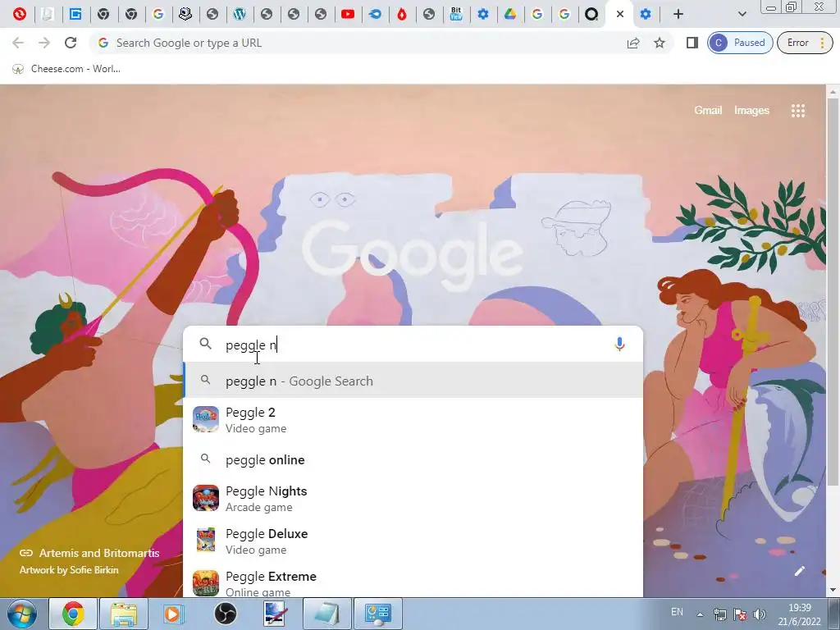Open Control Panel taskbar item
Screen dimensions: 840x630
pos(378,614)
